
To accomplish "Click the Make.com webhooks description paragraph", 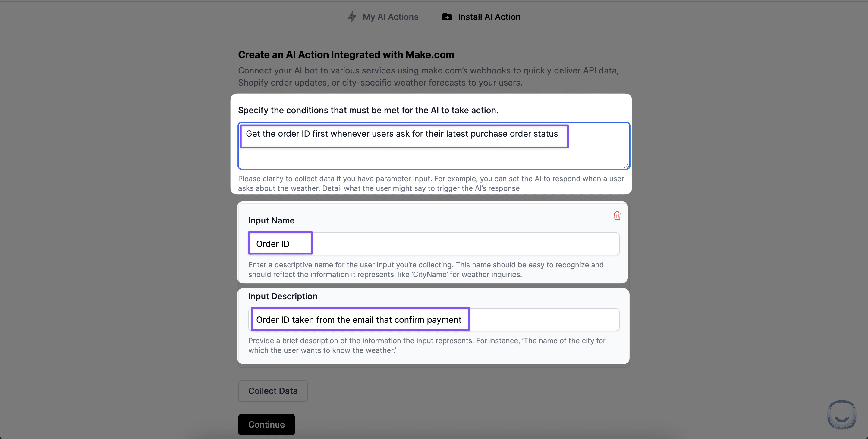I will click(x=428, y=76).
